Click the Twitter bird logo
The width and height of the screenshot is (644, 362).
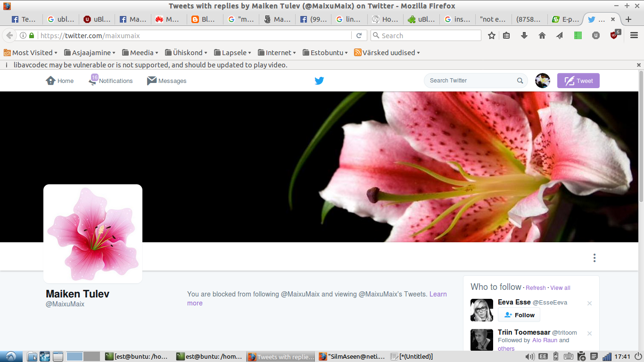[x=319, y=81]
